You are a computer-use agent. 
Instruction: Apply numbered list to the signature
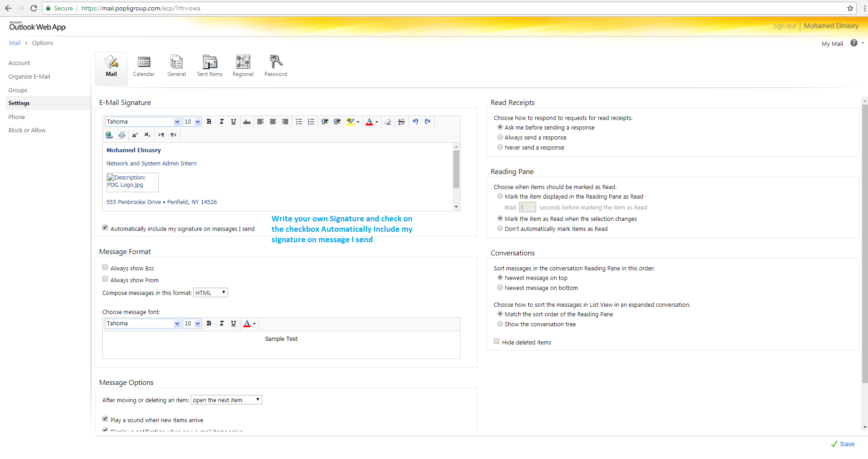(311, 122)
